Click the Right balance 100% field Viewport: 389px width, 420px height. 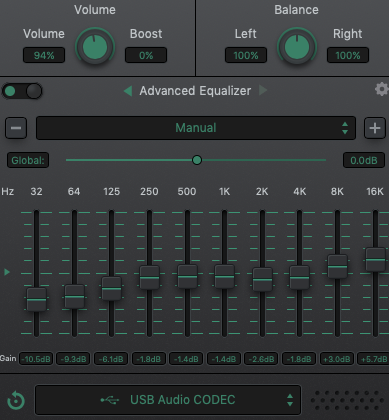(348, 55)
